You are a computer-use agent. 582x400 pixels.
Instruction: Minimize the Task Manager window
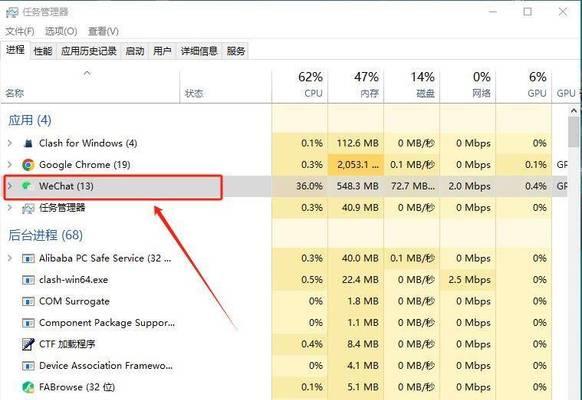493,12
